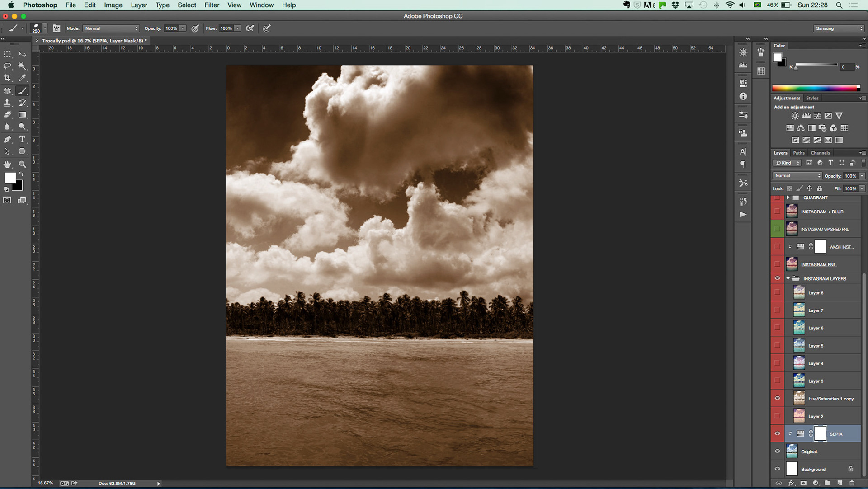Switch to the Styles tab
The image size is (868, 489).
812,98
